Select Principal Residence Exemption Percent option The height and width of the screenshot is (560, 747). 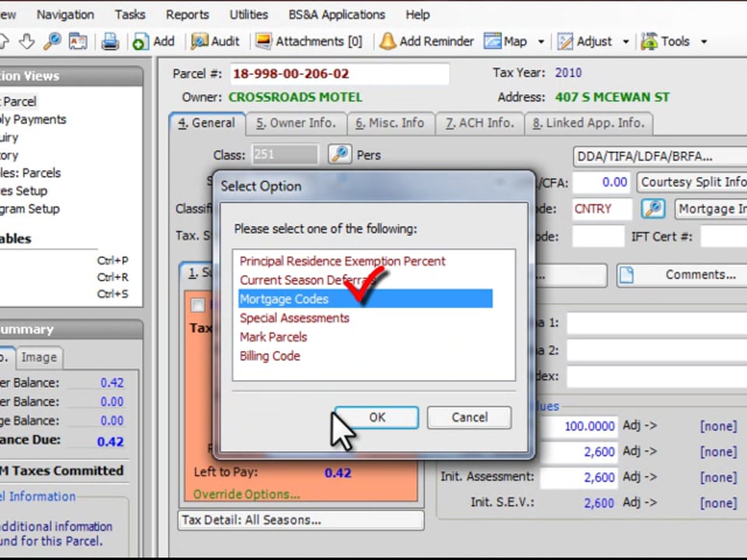[342, 261]
